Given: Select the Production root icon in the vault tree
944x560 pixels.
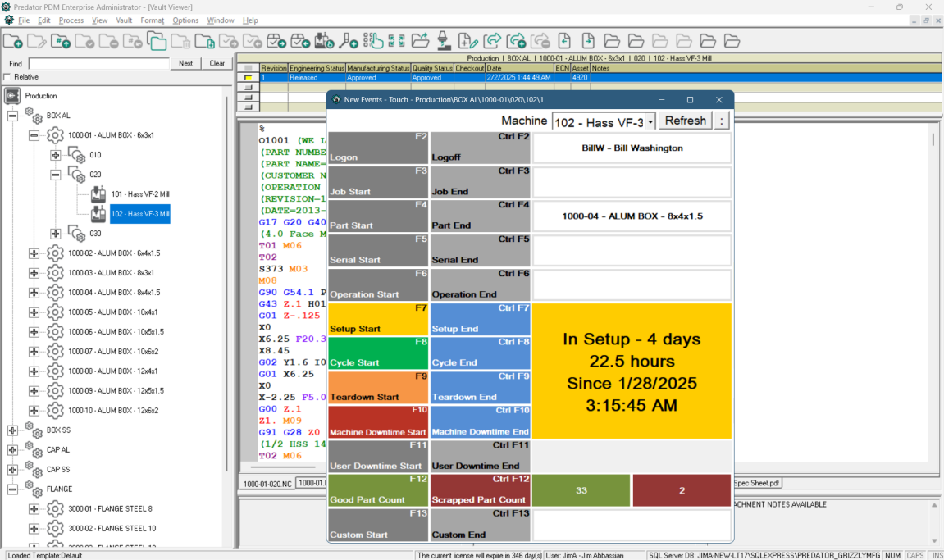Looking at the screenshot, I should (x=11, y=95).
